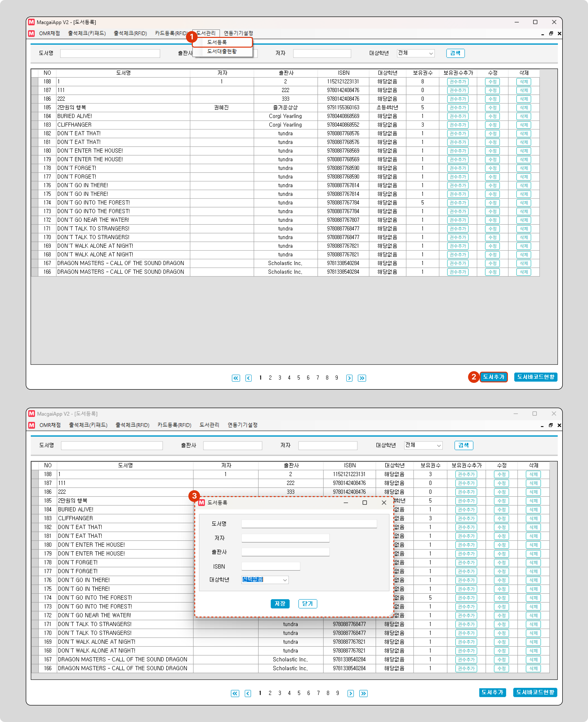The image size is (588, 722).
Task: Expand 대상학년 combo box in 도서등록 dialog
Action: coord(285,580)
